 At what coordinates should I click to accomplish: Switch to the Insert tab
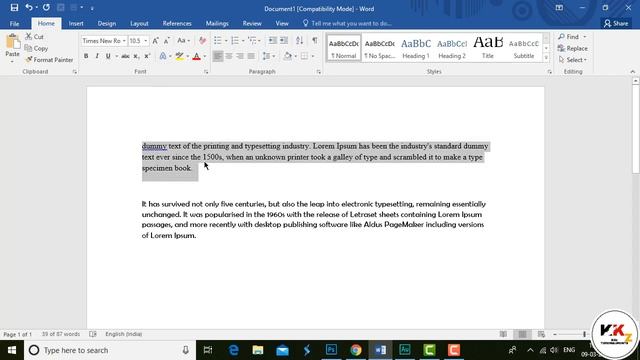click(76, 24)
